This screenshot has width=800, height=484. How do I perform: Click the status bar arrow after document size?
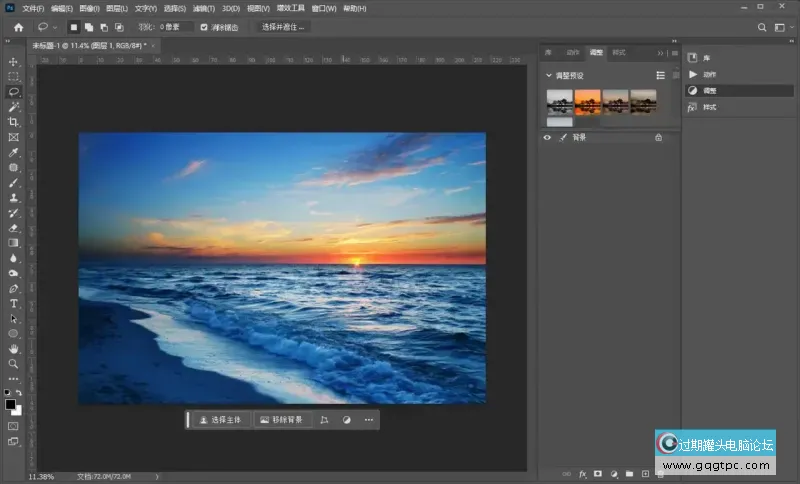coord(157,476)
